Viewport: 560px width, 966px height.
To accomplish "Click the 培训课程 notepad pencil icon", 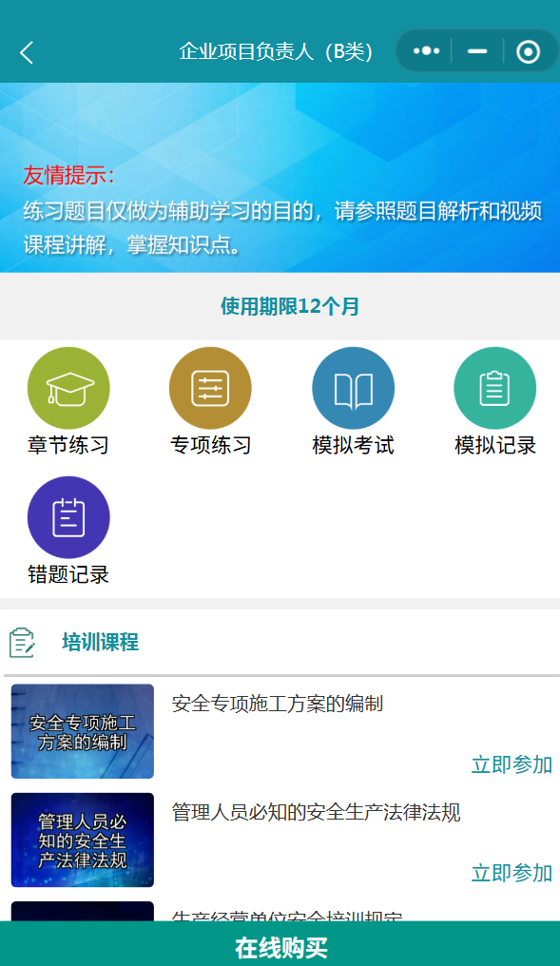I will click(22, 643).
